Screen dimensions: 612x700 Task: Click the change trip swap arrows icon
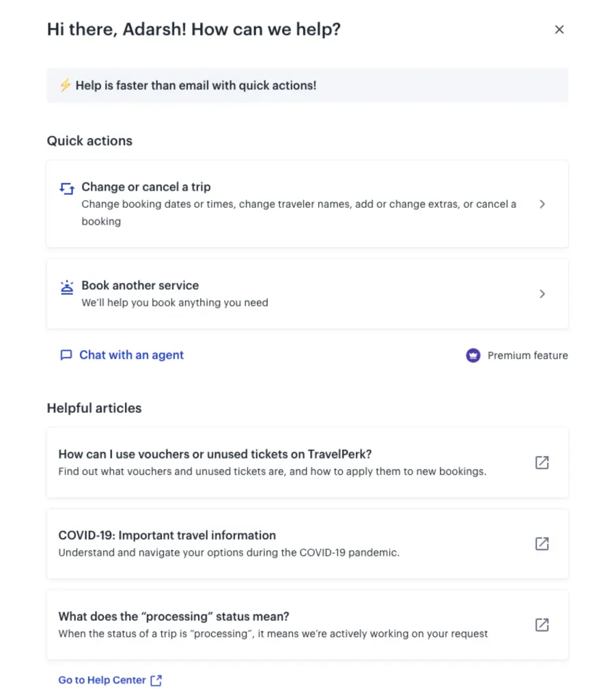tap(66, 188)
